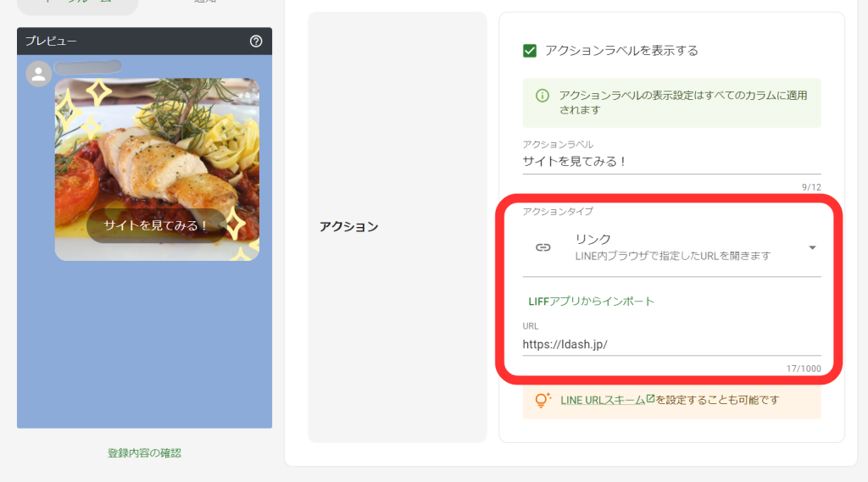Uncheck the アクションラベルを表示する checkbox
The width and height of the screenshot is (868, 482).
tap(531, 51)
